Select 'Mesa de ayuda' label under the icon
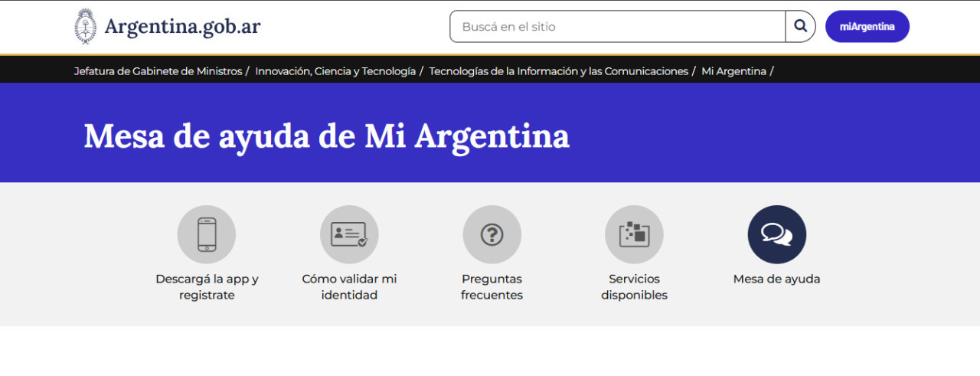 click(x=777, y=279)
